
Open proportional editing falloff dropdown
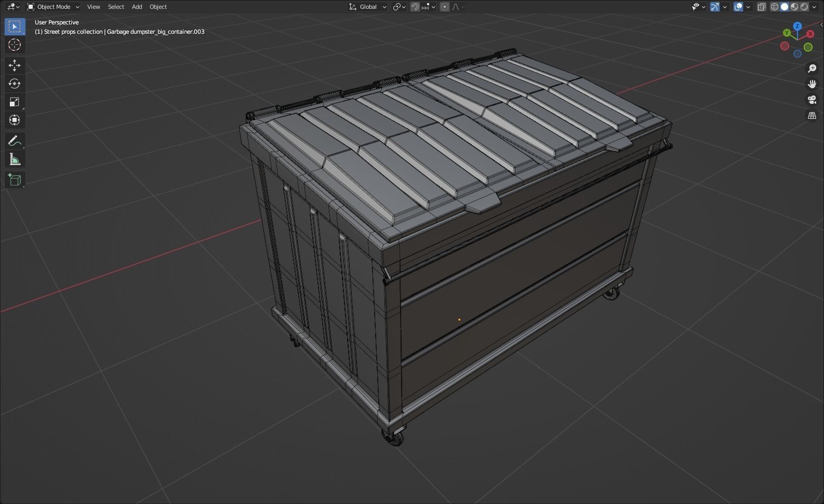click(x=458, y=7)
